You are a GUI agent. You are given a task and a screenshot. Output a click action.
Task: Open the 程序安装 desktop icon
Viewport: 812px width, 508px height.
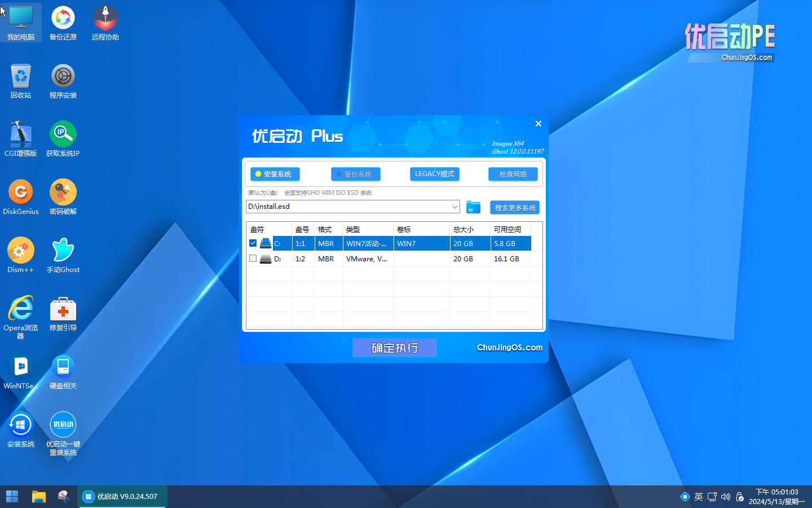[63, 81]
